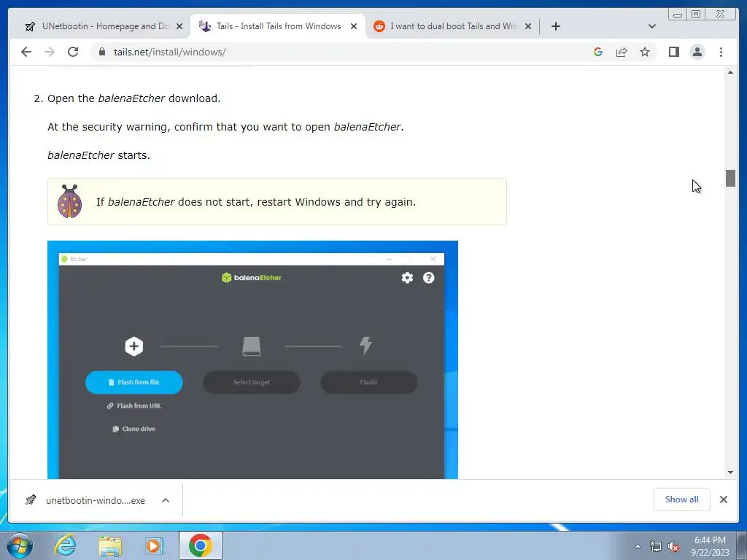Close the Tails install tab
The height and width of the screenshot is (560, 747).
[354, 26]
